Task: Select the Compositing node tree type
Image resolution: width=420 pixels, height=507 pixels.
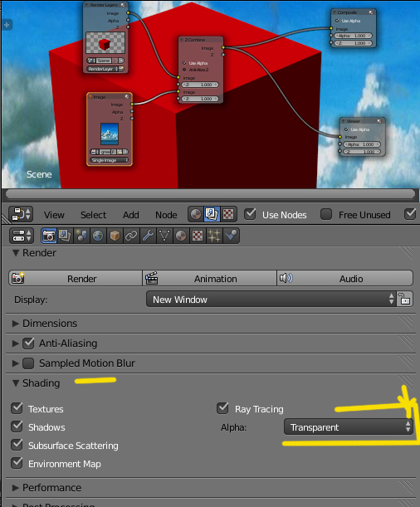Action: point(212,214)
